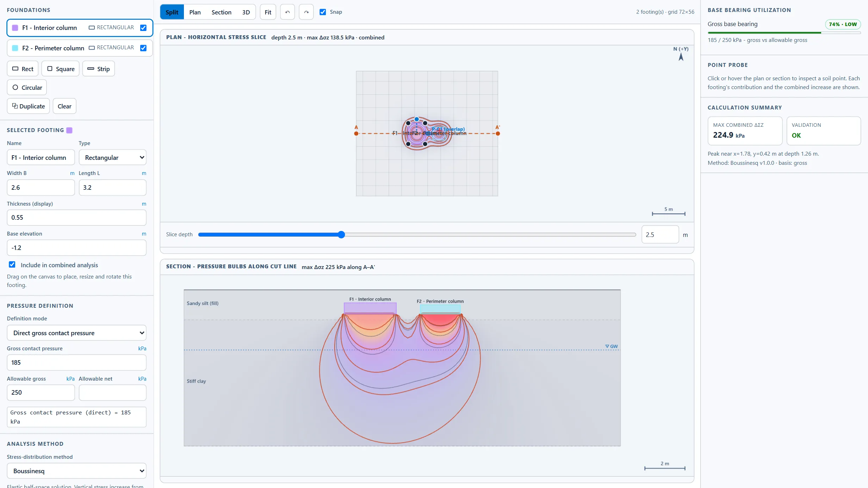Click the empty Allowable net field
Screen dimensions: 868x488
113,392
